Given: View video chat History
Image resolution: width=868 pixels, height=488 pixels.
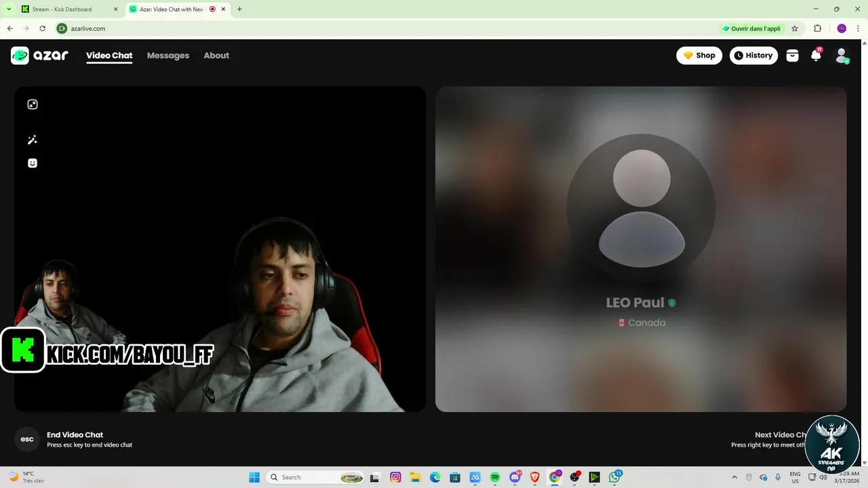Looking at the screenshot, I should [753, 56].
